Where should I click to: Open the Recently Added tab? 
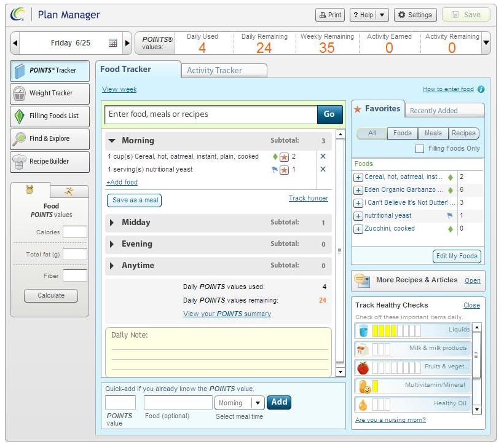[x=444, y=111]
